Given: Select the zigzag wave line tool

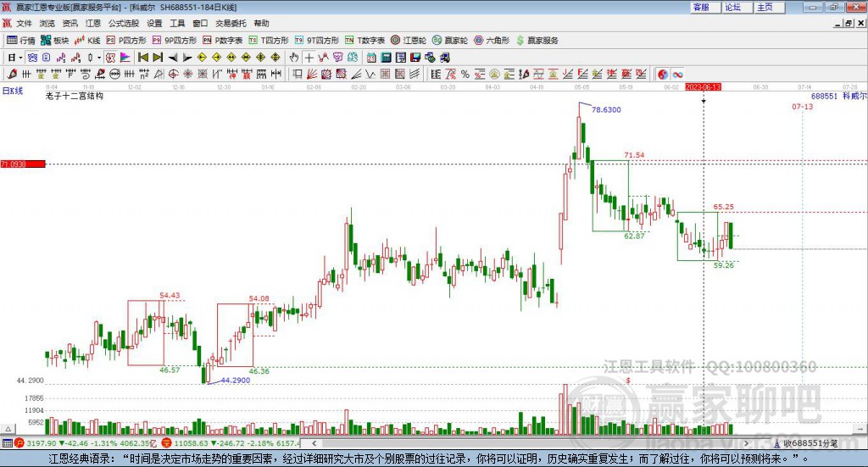Looking at the screenshot, I should (x=370, y=74).
